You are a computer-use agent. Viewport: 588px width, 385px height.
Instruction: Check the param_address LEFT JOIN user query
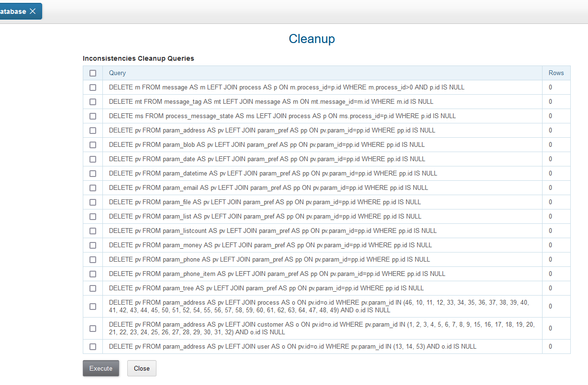[93, 347]
